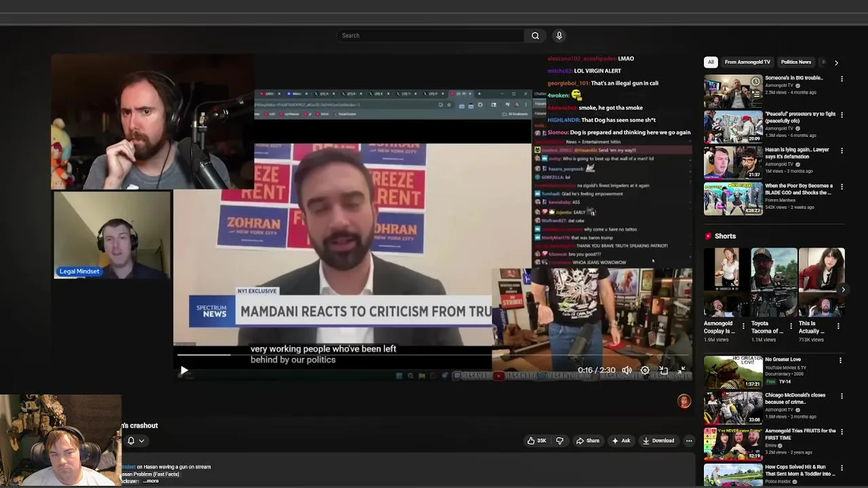Image resolution: width=868 pixels, height=488 pixels.
Task: Open options for 'No Greater Love'
Action: (x=840, y=361)
